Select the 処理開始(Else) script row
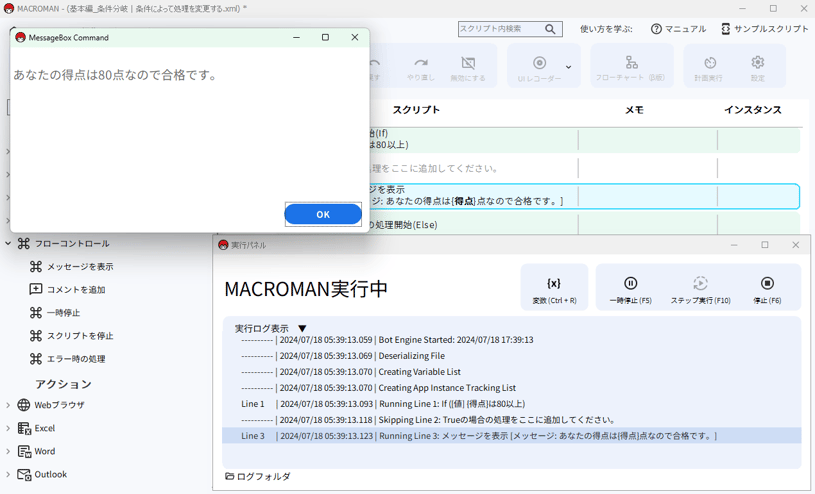815x494 pixels. coord(585,224)
